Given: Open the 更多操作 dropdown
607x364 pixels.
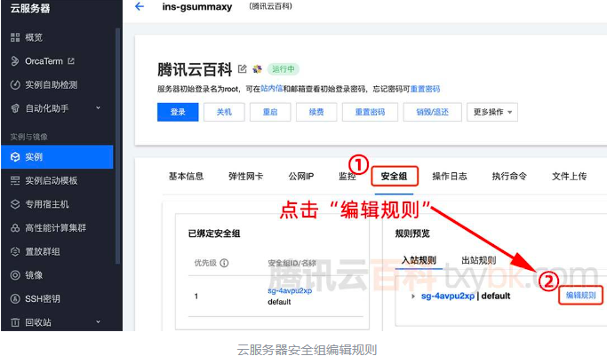Looking at the screenshot, I should click(x=493, y=113).
